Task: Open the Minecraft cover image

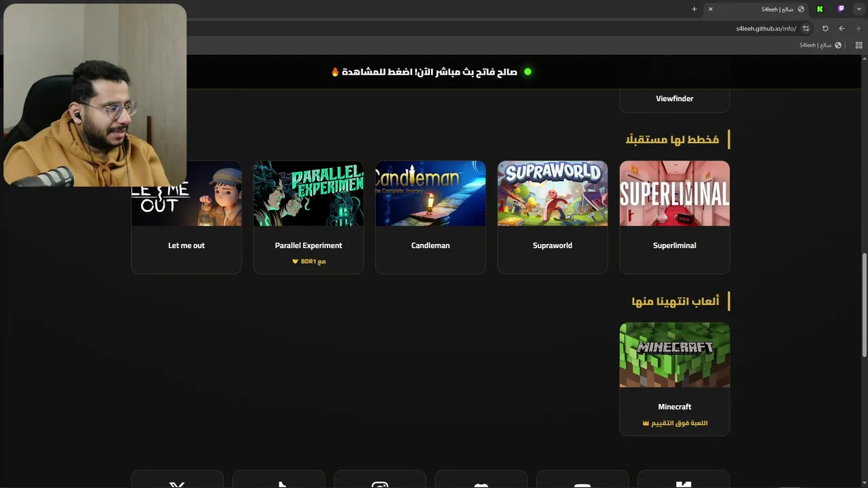Action: [675, 354]
